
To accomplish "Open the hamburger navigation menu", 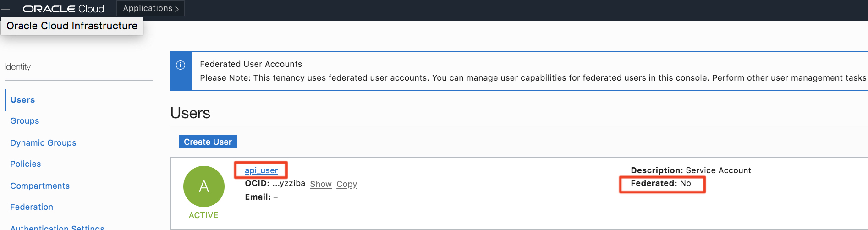I will 5,9.
